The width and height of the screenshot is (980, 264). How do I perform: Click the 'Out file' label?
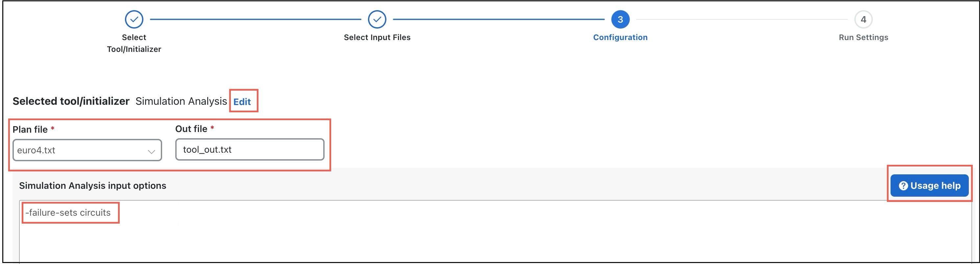[191, 129]
